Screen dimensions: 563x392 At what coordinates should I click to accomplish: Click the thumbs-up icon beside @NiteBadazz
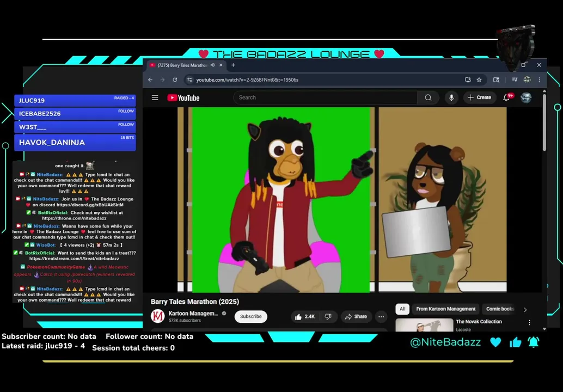515,342
